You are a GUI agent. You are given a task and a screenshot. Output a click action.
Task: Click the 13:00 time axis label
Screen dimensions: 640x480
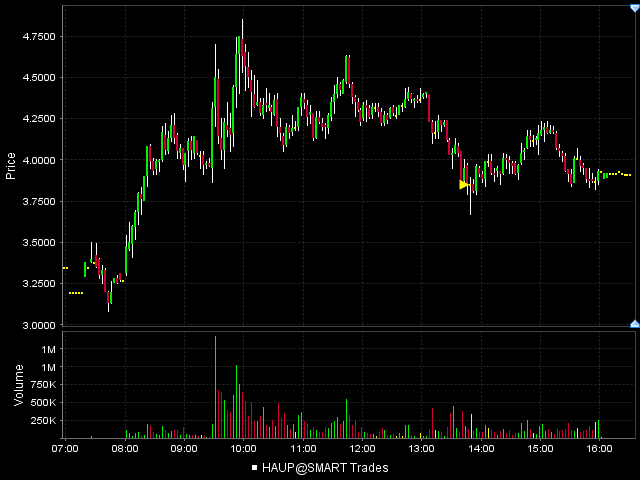[x=421, y=449]
